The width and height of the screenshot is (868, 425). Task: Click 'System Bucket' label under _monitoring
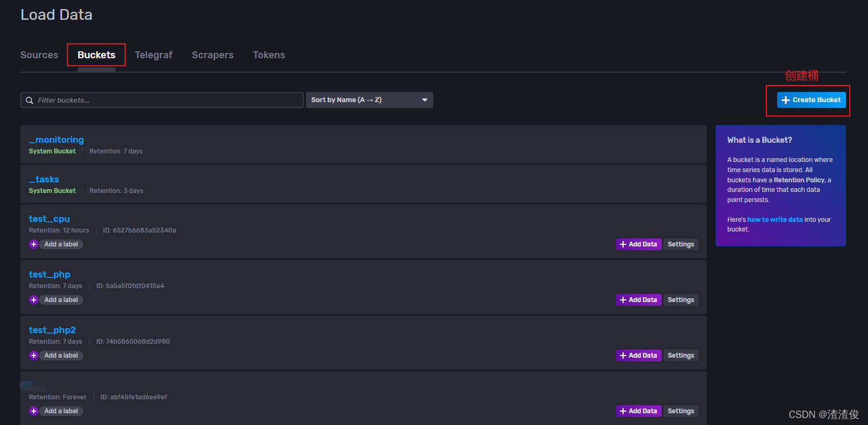pos(52,151)
